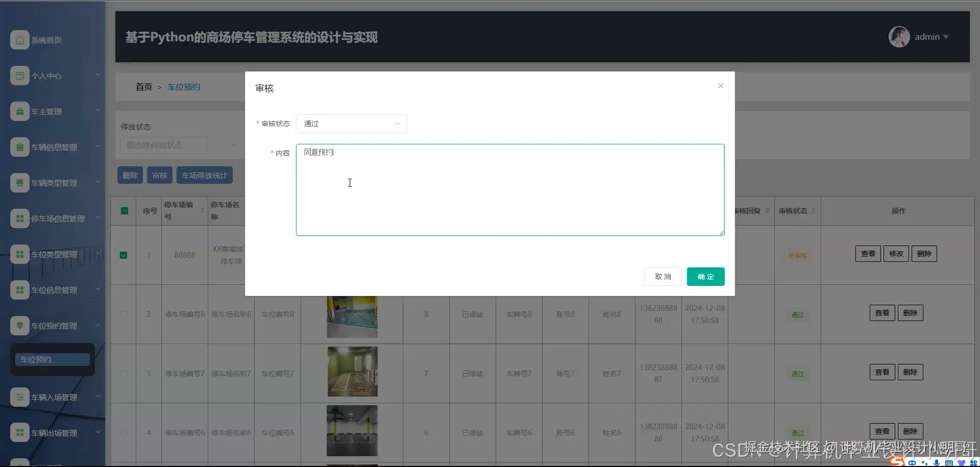
Task: Click the 待审核 status tag
Action: pyautogui.click(x=798, y=255)
